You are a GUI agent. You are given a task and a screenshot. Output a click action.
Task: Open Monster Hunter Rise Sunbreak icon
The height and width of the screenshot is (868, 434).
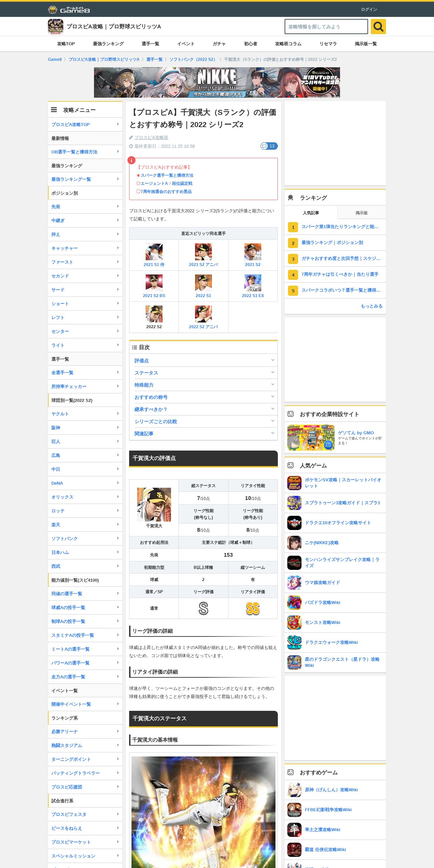(x=294, y=563)
